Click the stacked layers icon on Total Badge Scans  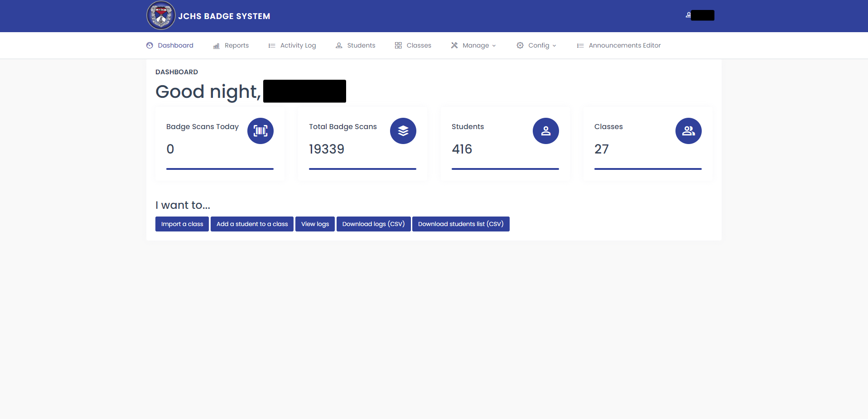[x=403, y=131]
